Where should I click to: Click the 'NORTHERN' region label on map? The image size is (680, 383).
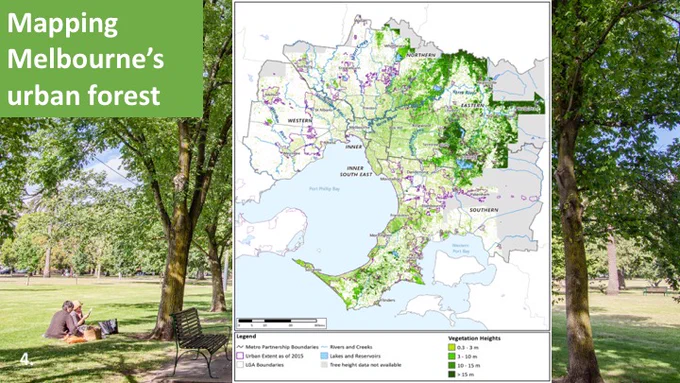(421, 55)
